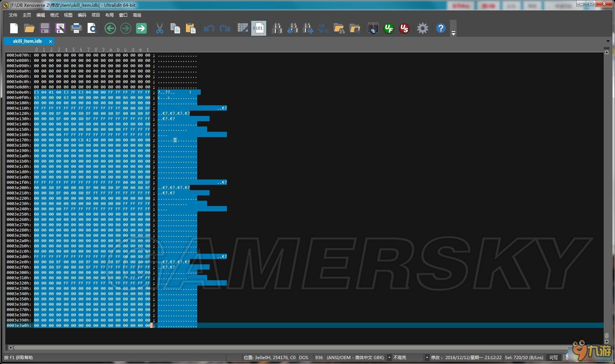This screenshot has width=615, height=364.
Task: Open the 不高亮 highlighting dropdown arrow
Action: tap(427, 358)
